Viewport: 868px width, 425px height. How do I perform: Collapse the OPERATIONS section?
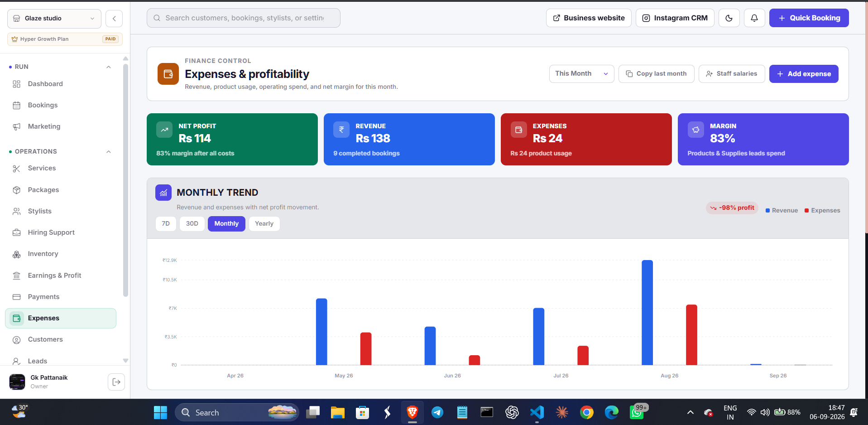coord(109,152)
